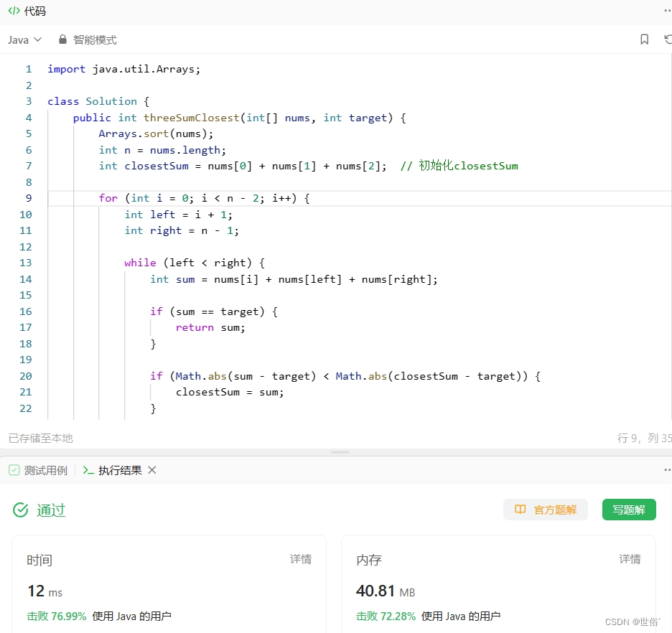
Task: Click the 已存储至本地 status text
Action: click(x=41, y=438)
